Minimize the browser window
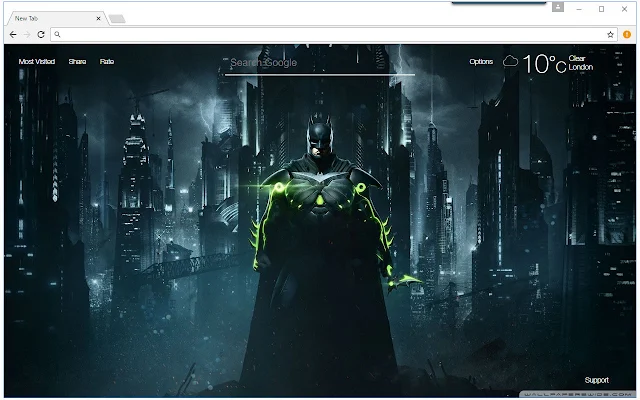Viewport: 640px width, 400px height. pos(579,9)
